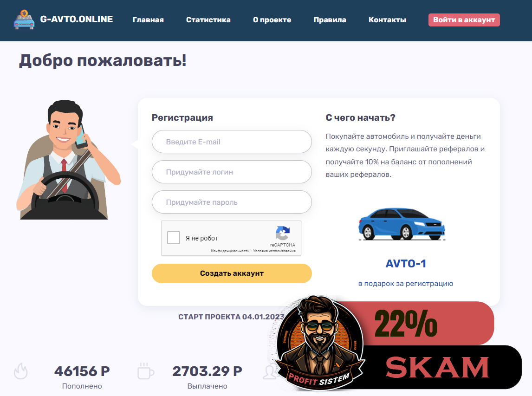Click the Создать аккаунт button
The width and height of the screenshot is (532, 396).
point(232,273)
